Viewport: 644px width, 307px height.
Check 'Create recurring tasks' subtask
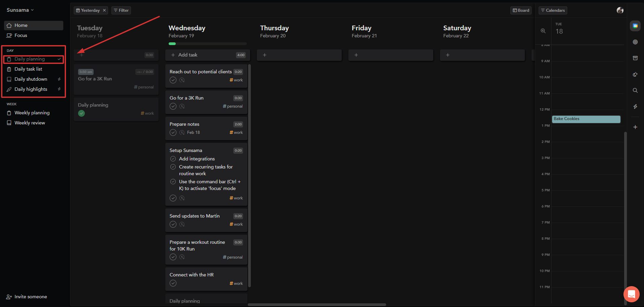tap(173, 167)
